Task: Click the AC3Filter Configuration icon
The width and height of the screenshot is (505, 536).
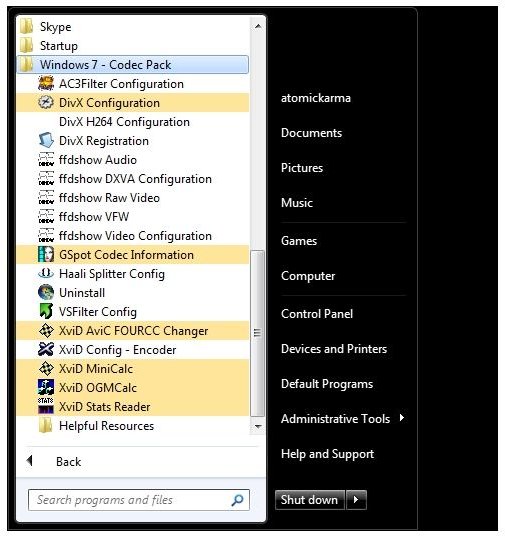Action: point(46,84)
